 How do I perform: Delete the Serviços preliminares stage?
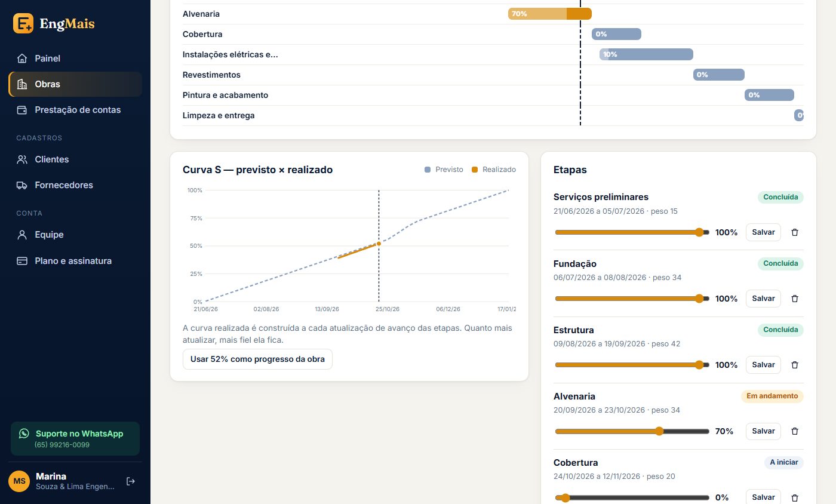[795, 232]
